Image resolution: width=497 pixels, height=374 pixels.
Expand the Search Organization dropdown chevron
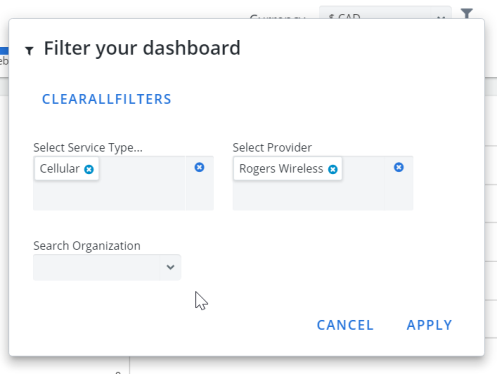[x=170, y=267]
